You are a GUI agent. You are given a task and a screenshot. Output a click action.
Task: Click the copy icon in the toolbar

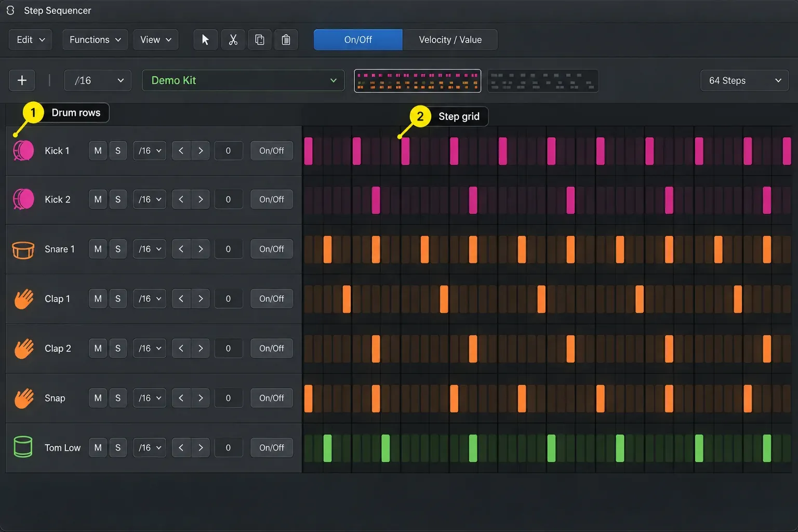tap(259, 39)
